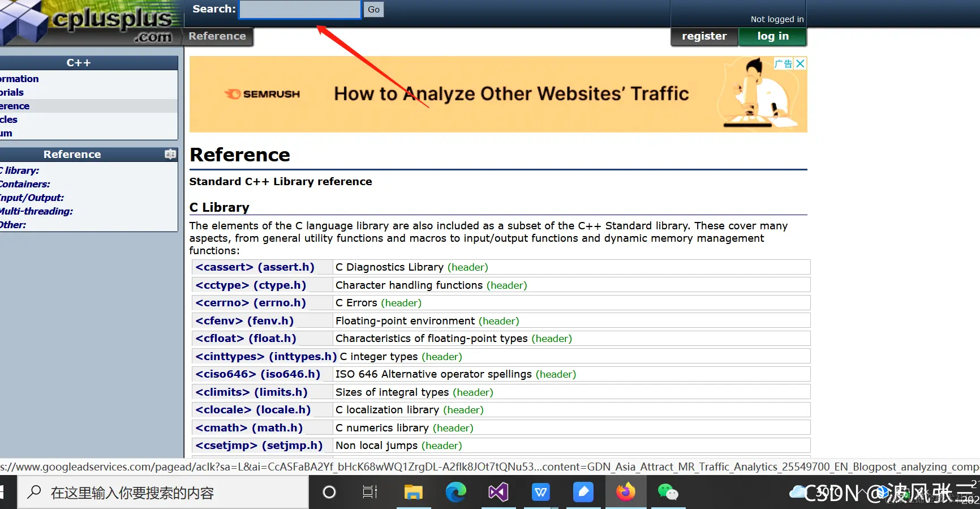
Task: Open the Information link in the C++ sidebar
Action: tap(19, 79)
